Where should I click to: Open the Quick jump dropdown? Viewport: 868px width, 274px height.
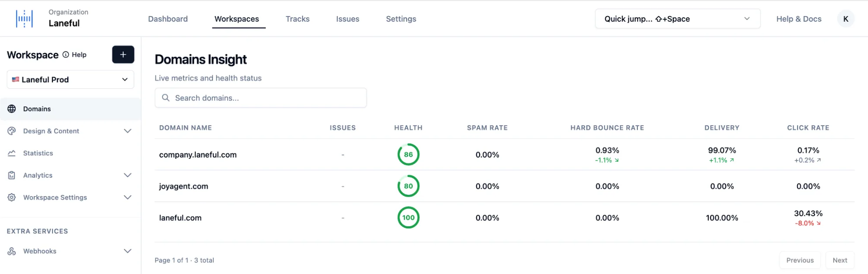(677, 19)
